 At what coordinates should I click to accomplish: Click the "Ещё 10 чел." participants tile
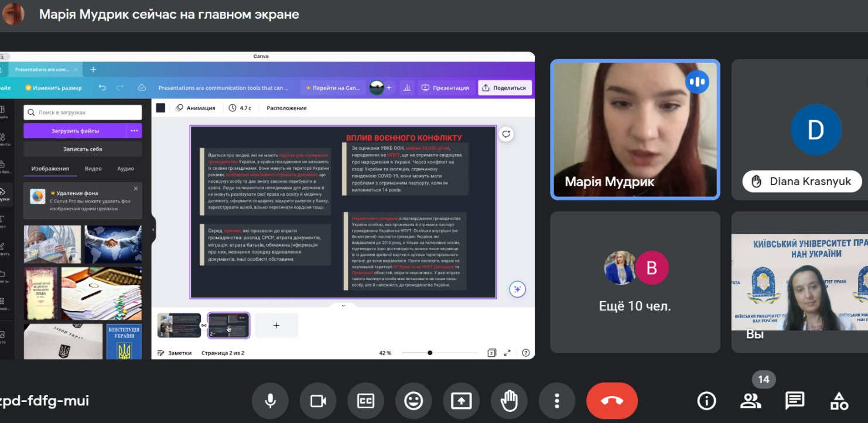(x=635, y=282)
